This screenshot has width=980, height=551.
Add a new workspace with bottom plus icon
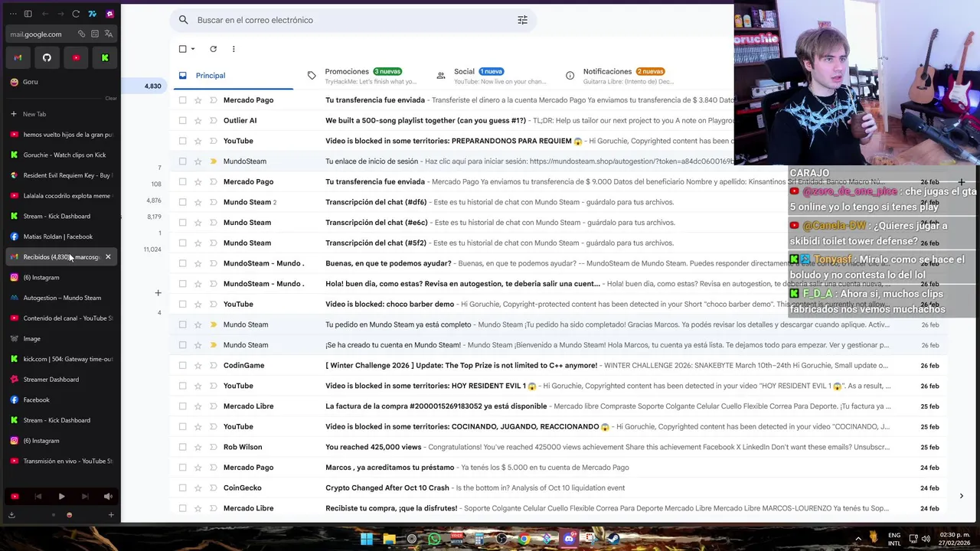(110, 515)
